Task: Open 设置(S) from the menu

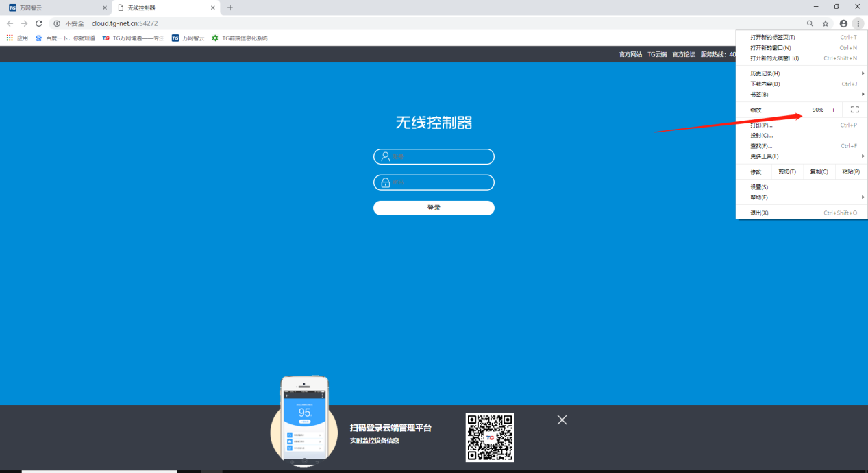Action: click(x=802, y=187)
